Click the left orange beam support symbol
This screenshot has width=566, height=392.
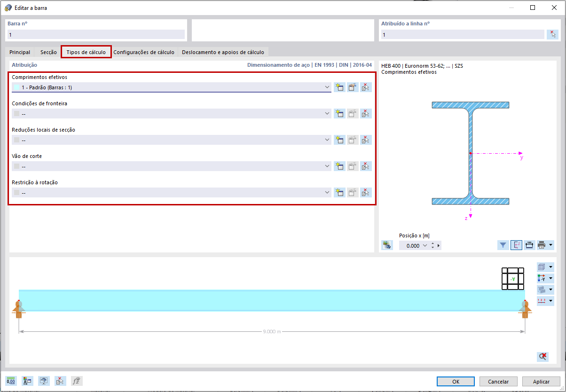[18, 309]
